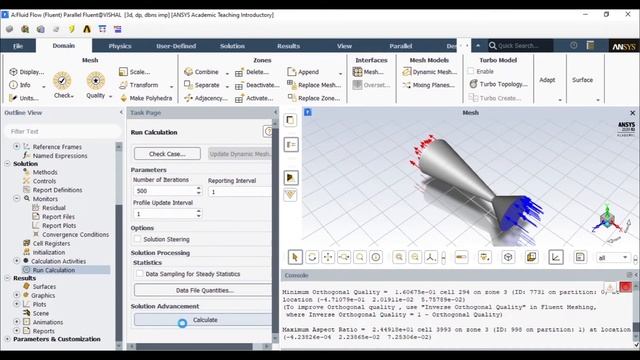Tick Turbo Model Enable checkbox
Image resolution: width=640 pixels, height=360 pixels.
[471, 71]
